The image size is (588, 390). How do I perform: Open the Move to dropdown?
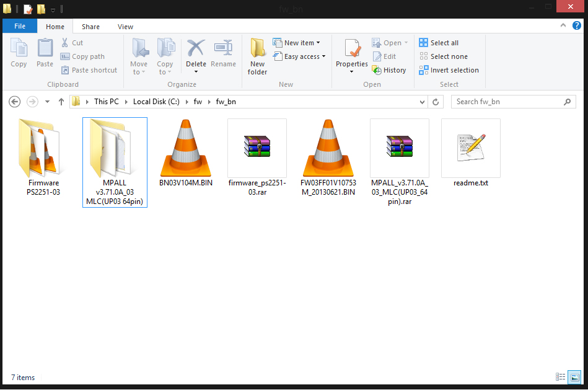tap(139, 56)
